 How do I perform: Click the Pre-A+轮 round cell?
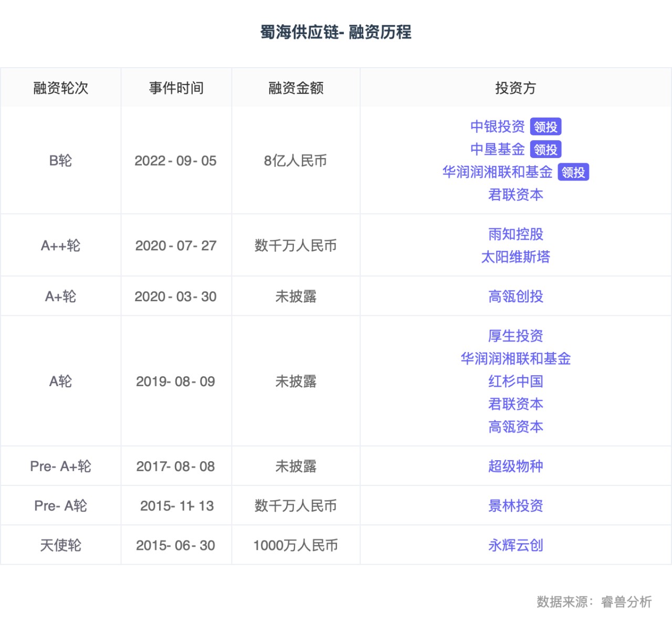tap(61, 466)
